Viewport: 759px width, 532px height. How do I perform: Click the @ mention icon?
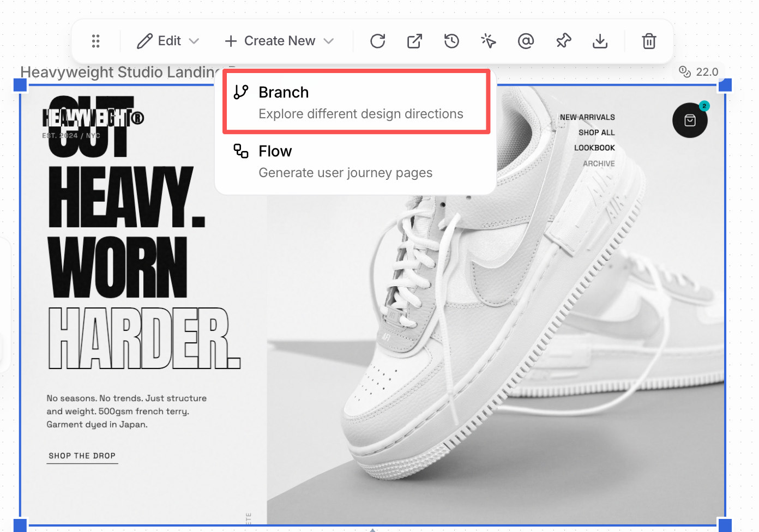[x=525, y=41]
